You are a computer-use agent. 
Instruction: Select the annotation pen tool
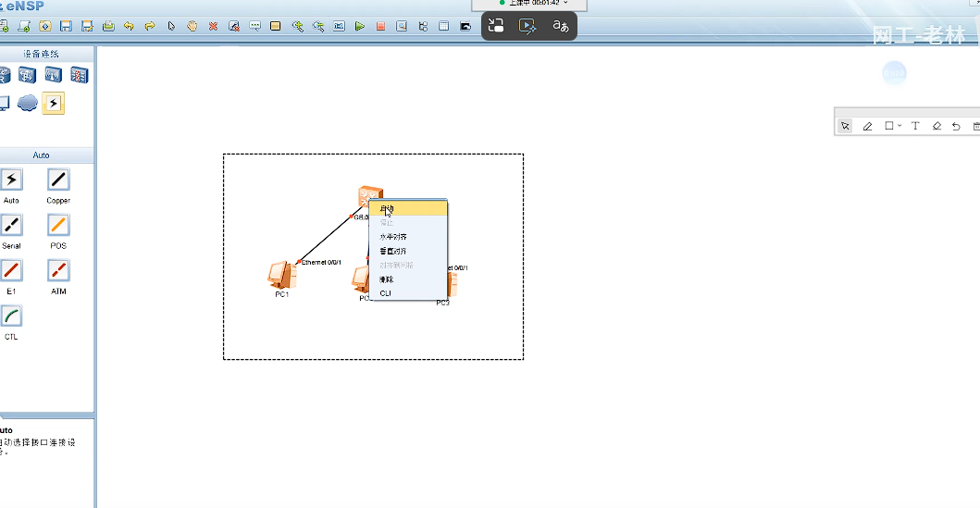[867, 126]
